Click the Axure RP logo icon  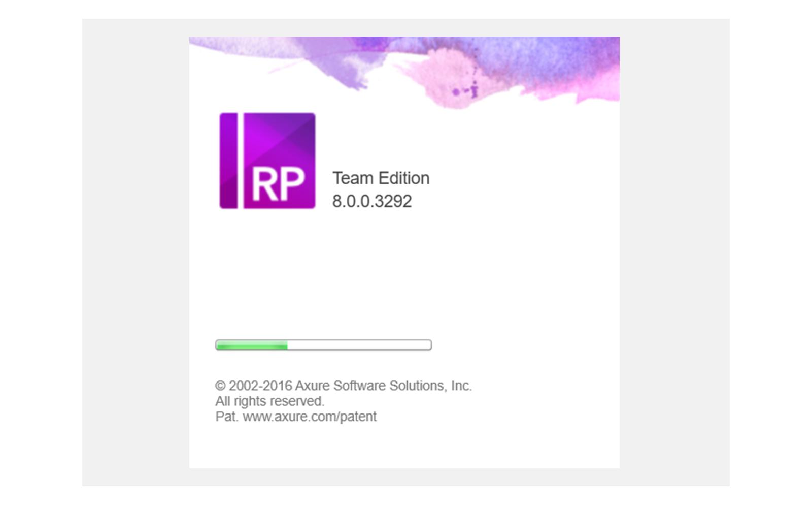pos(267,161)
